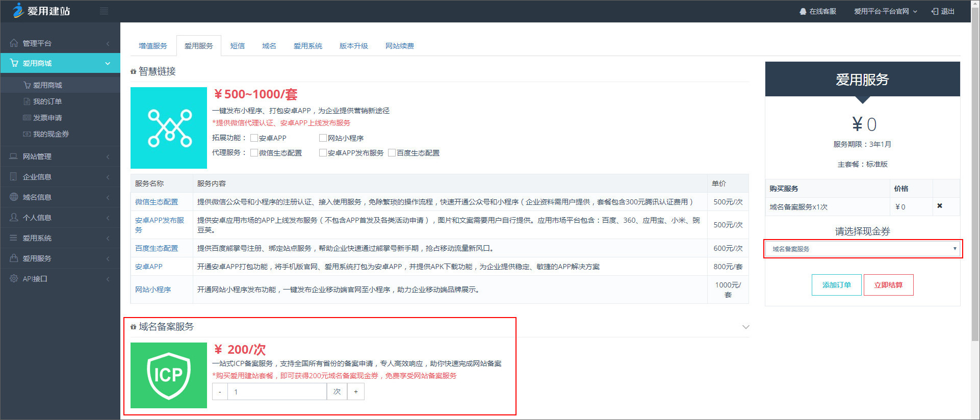Decrease ICP service quantity with minus button
980x420 pixels.
tap(220, 391)
